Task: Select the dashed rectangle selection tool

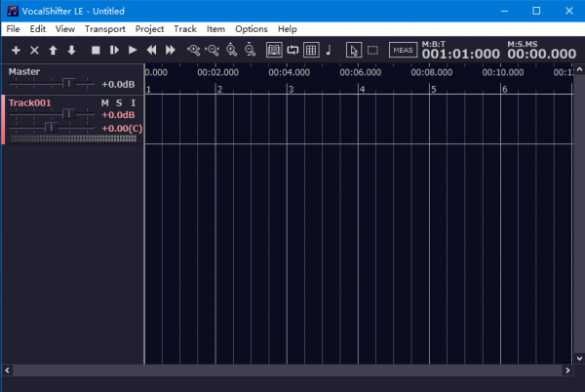Action: [x=372, y=50]
